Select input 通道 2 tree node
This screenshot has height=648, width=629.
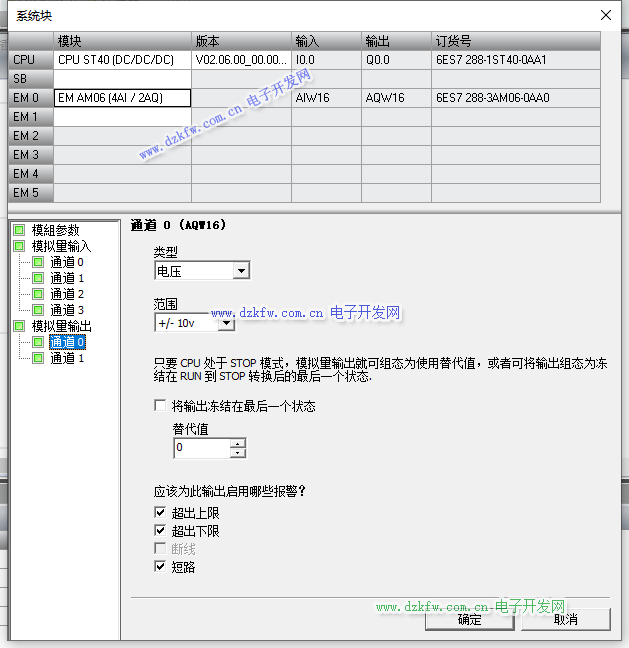point(67,294)
